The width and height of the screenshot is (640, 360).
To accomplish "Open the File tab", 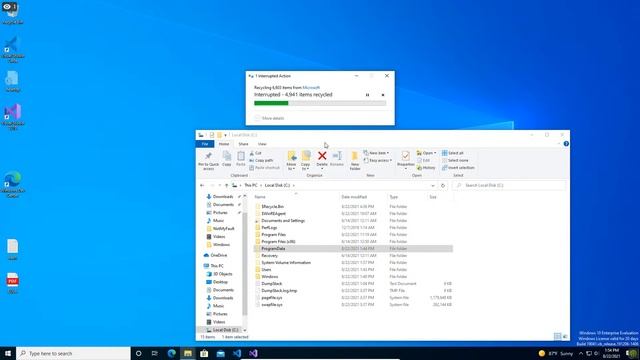I will click(205, 144).
